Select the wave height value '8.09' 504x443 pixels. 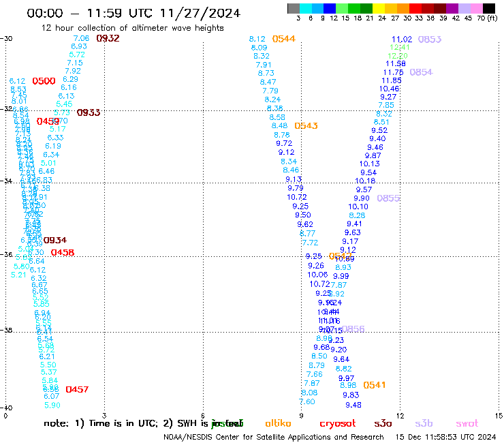(x=259, y=48)
